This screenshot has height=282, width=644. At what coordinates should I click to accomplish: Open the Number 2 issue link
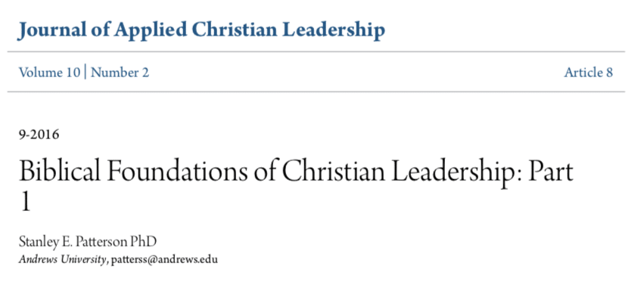(x=120, y=73)
